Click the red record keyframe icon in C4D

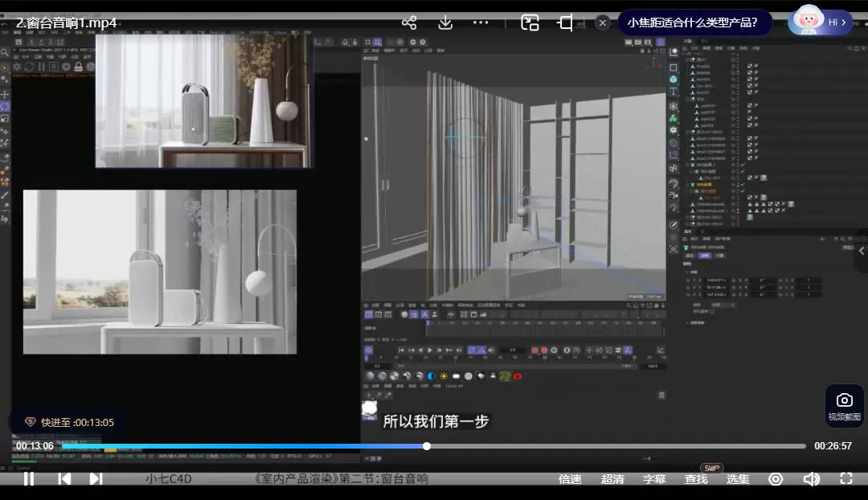534,350
